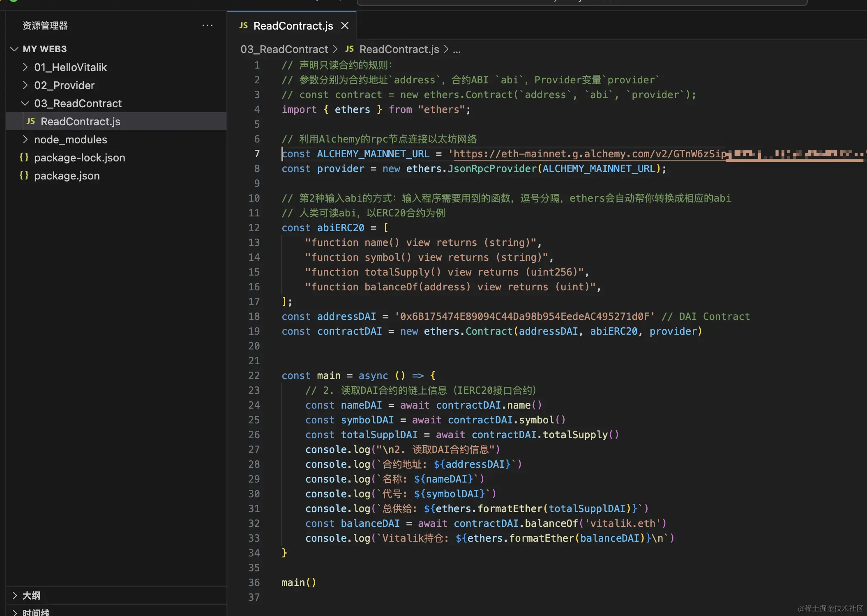867x616 pixels.
Task: Click nameDAI variable on line 24
Action: 361,405
